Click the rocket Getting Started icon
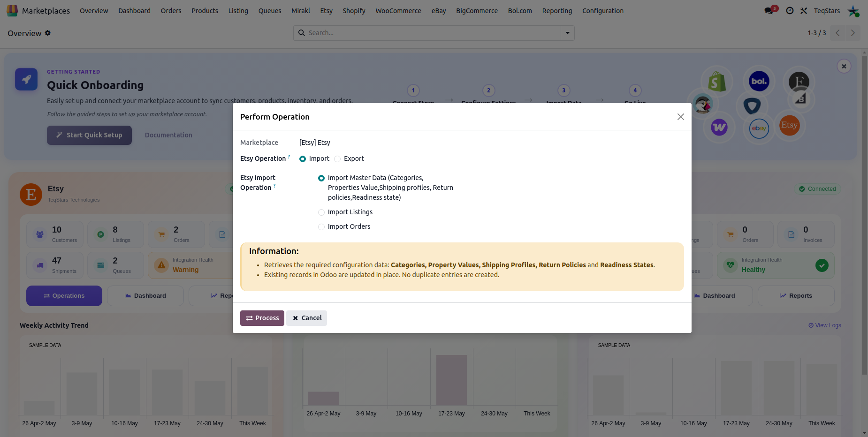 tap(26, 79)
